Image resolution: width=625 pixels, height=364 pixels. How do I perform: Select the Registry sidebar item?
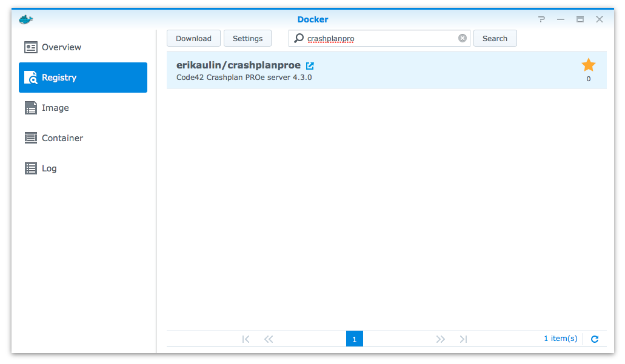(83, 78)
